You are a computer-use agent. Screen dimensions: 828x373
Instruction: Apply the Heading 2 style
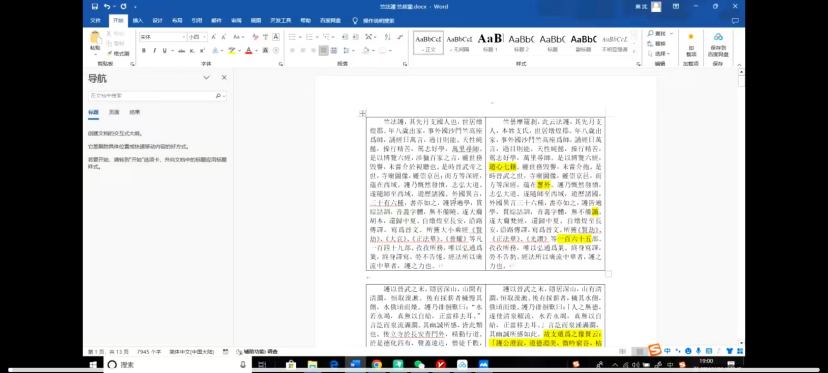pos(522,42)
